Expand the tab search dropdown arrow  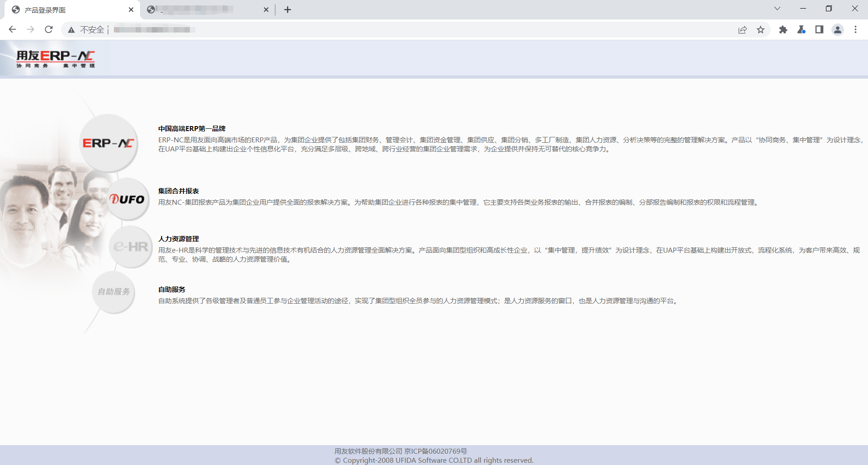click(777, 9)
